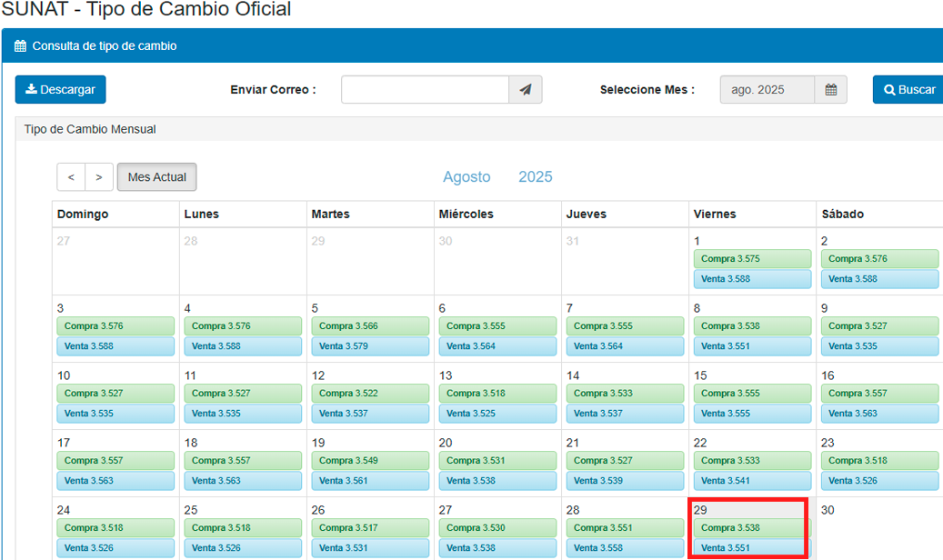943x560 pixels.
Task: Click Venta 3.539 on August 21
Action: pos(626,481)
